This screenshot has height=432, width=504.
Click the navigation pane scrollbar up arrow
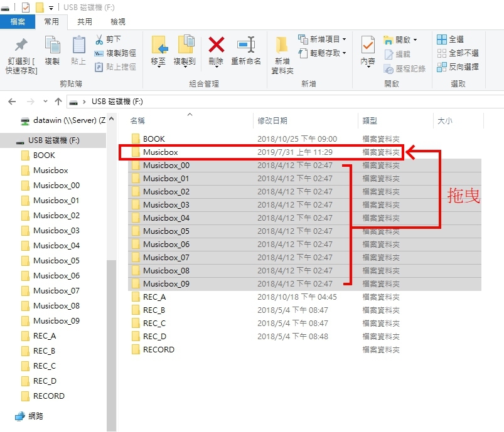click(x=112, y=119)
